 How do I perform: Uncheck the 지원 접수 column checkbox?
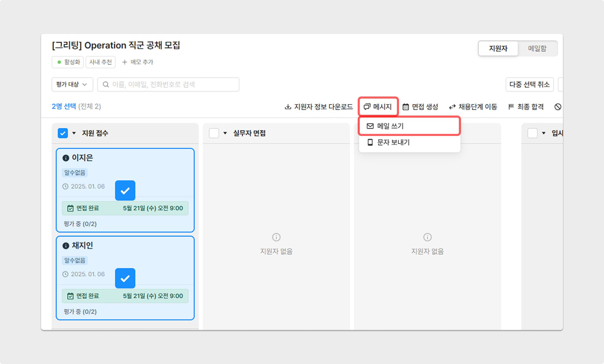tap(63, 133)
